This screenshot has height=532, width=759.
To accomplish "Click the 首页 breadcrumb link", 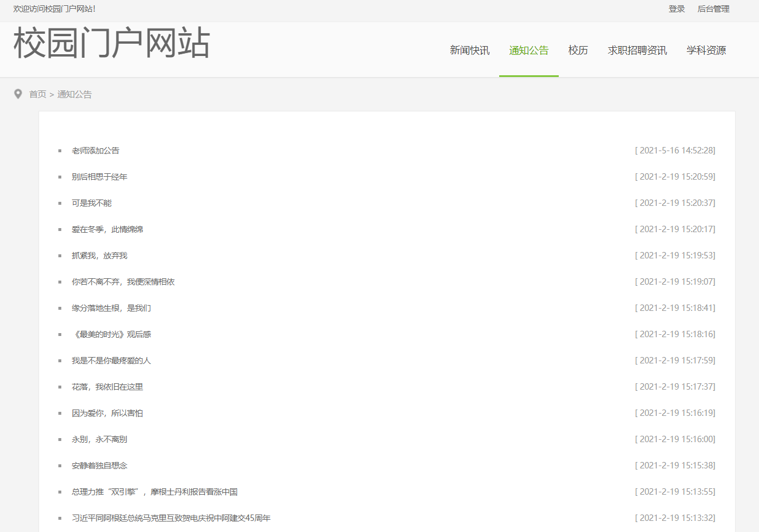I will pos(38,94).
